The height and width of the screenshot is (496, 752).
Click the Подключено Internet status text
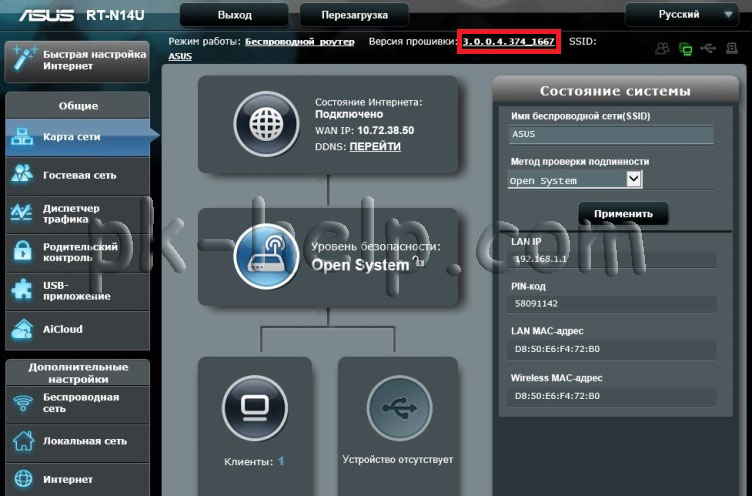(x=349, y=115)
